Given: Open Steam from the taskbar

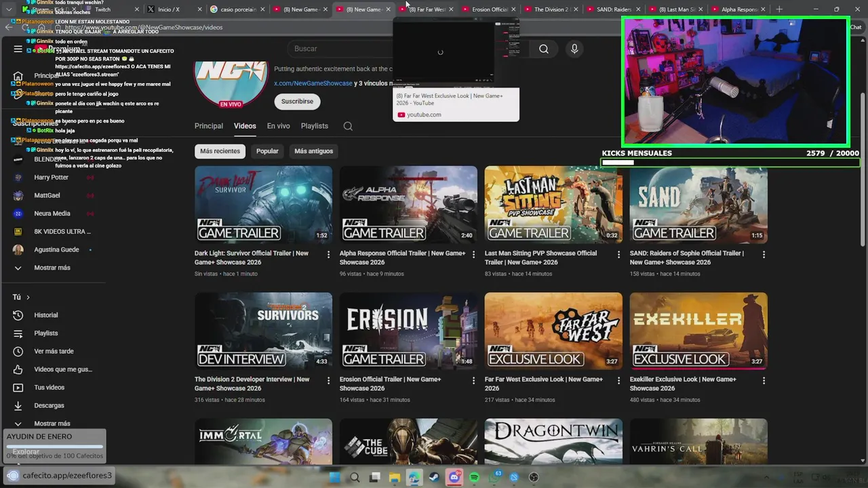Looking at the screenshot, I should click(x=434, y=477).
